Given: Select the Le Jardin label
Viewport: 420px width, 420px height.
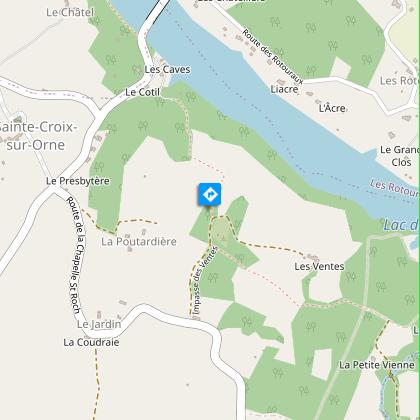Looking at the screenshot, I should pos(99,324).
